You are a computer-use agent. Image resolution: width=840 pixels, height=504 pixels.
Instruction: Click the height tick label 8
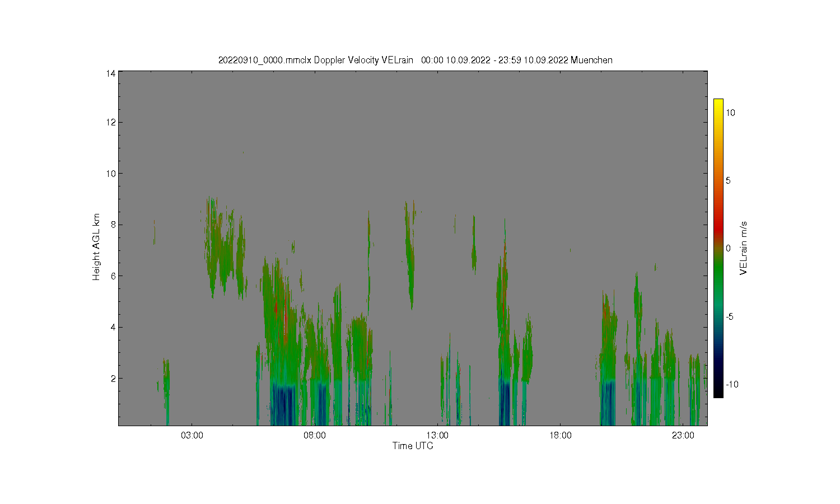pyautogui.click(x=113, y=225)
